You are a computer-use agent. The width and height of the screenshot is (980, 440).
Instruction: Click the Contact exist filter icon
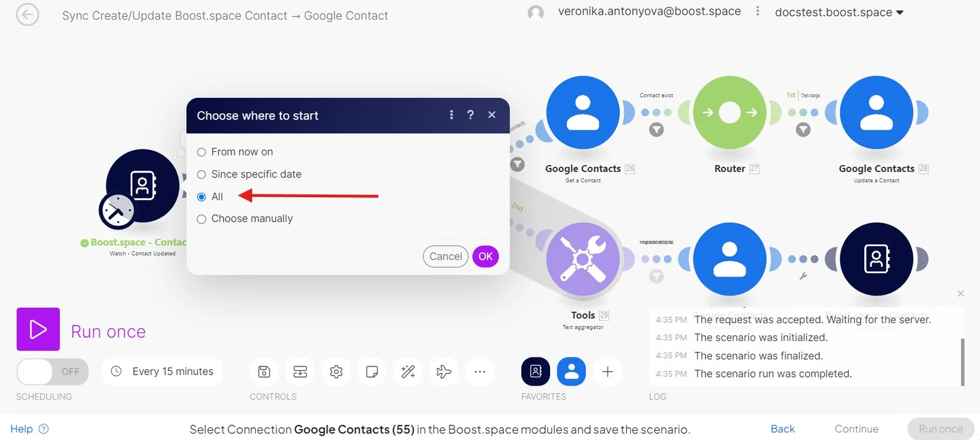656,130
